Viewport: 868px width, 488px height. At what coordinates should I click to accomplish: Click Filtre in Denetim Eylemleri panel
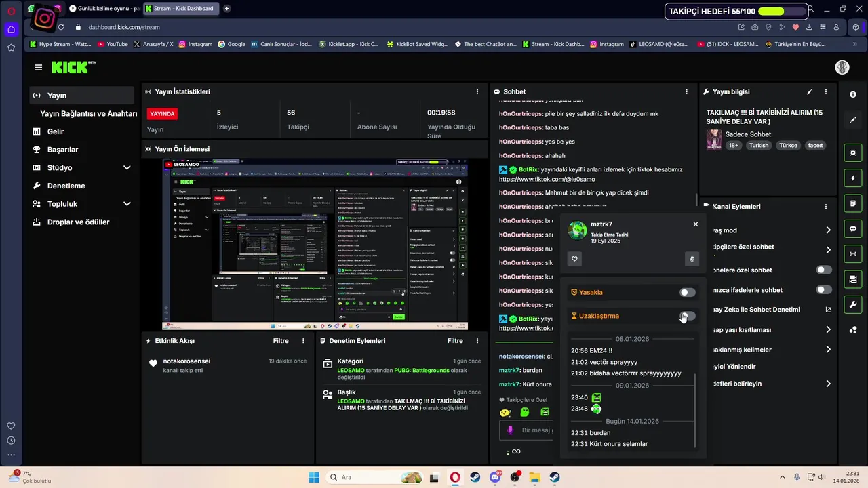coord(455,341)
